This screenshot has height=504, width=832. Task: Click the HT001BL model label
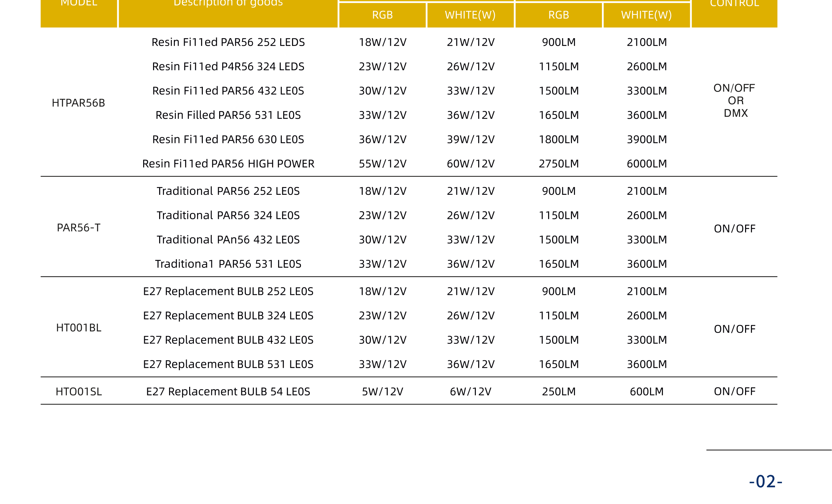point(79,328)
